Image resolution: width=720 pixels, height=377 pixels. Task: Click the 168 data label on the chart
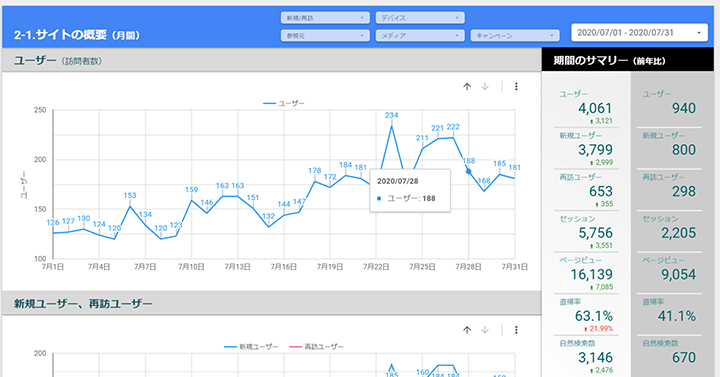click(x=484, y=180)
